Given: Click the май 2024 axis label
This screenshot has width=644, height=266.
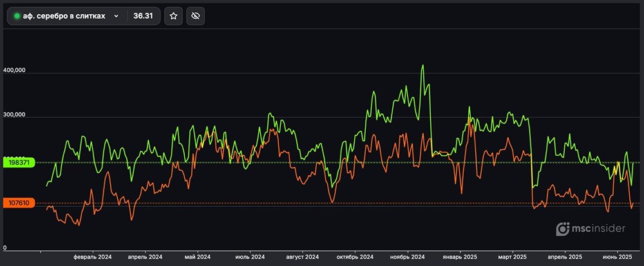Looking at the screenshot, I should coord(198,257).
